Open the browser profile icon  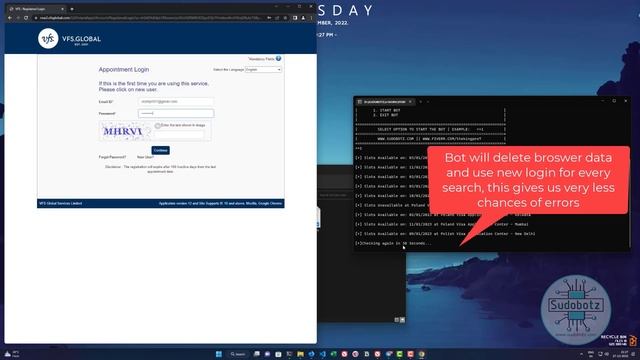click(303, 18)
